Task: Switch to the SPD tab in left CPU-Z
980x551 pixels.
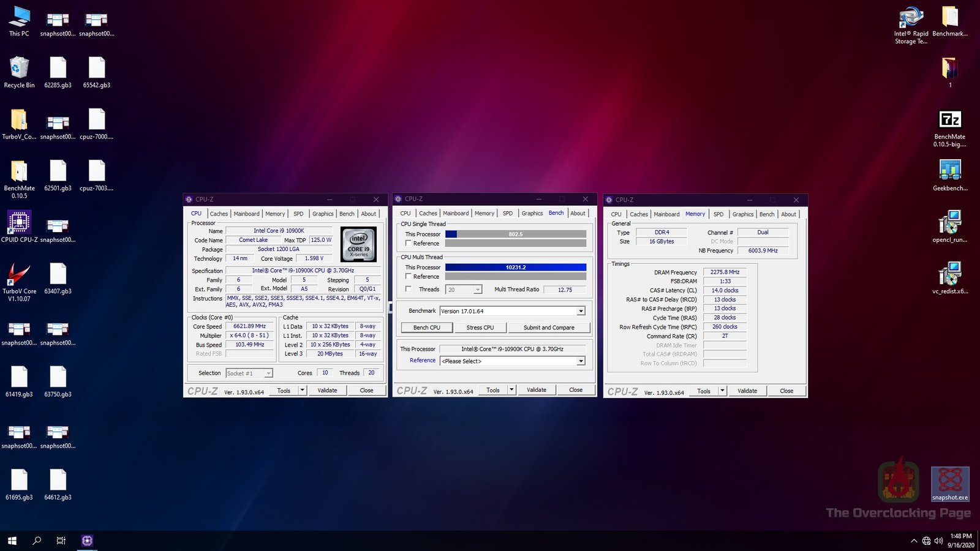Action: (298, 214)
